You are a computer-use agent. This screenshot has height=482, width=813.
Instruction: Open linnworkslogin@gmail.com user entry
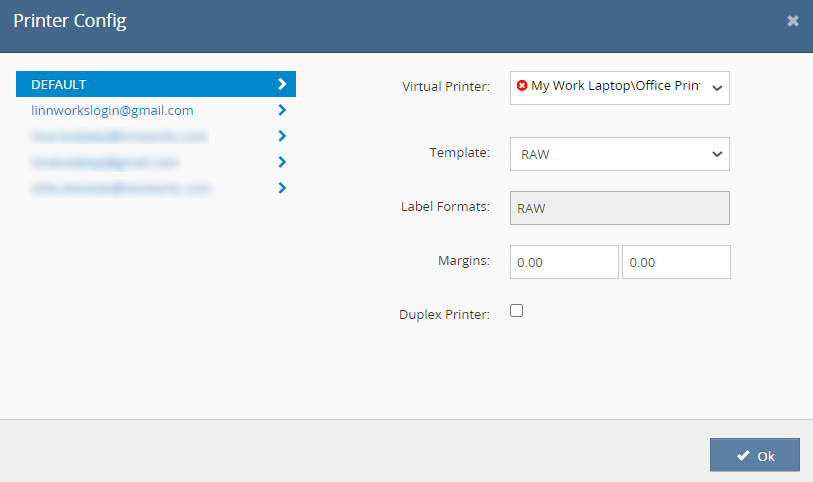tap(112, 110)
